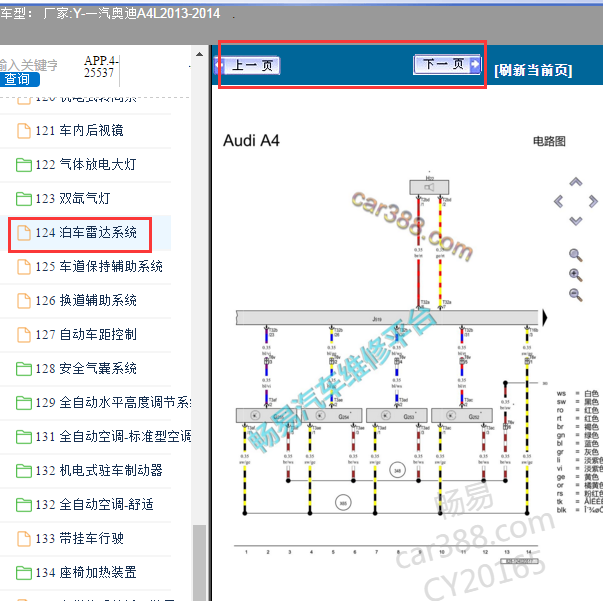603x601 pixels.
Task: Click the sidebar scrollbar thumb
Action: 199,563
